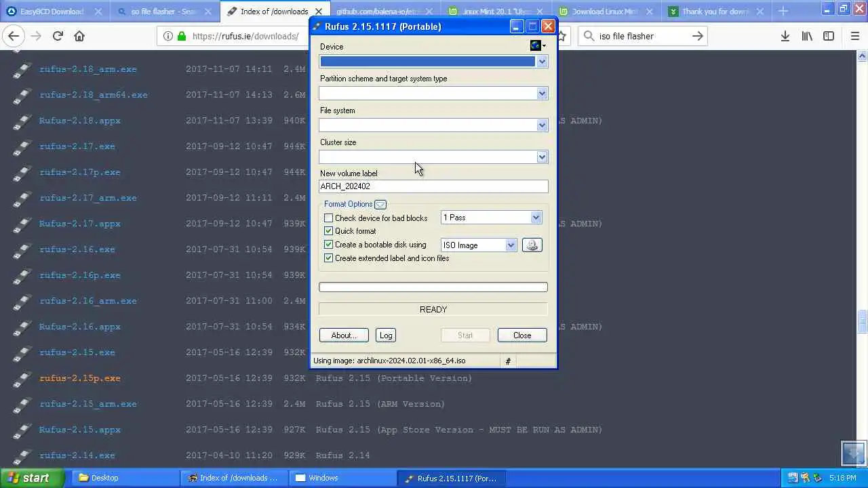
Task: Click the browser page vertical scrollbar thumb
Action: pos(863,321)
